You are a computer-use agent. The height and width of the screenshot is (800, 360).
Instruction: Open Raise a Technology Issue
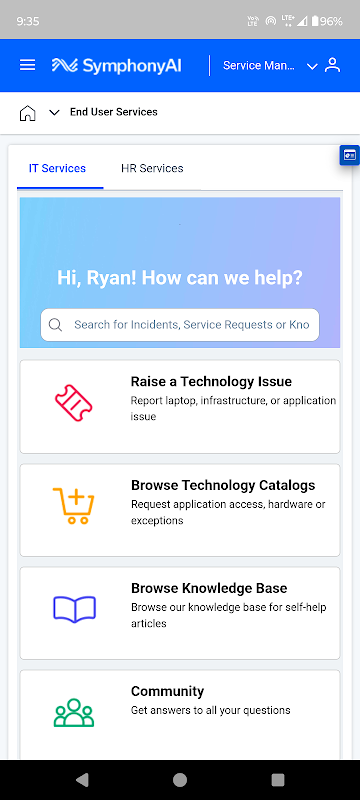click(x=180, y=406)
